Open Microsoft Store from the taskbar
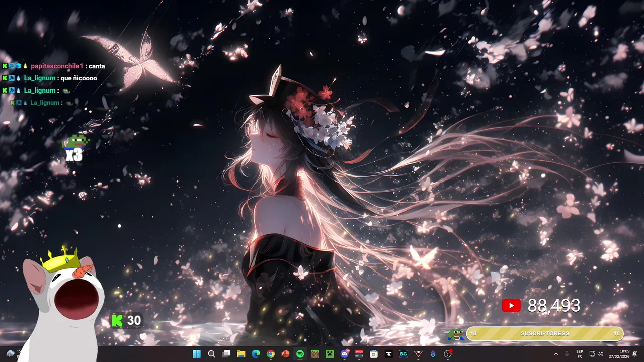This screenshot has width=644, height=362. tap(374, 354)
